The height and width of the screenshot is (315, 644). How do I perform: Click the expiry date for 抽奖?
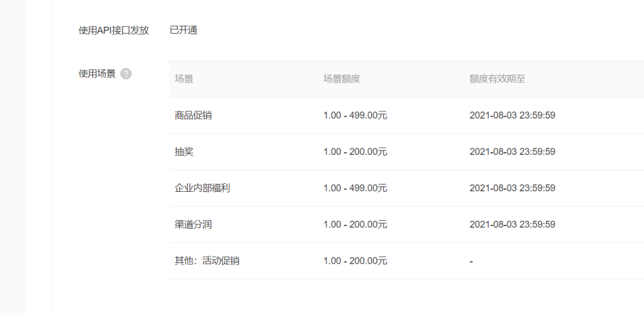(512, 152)
